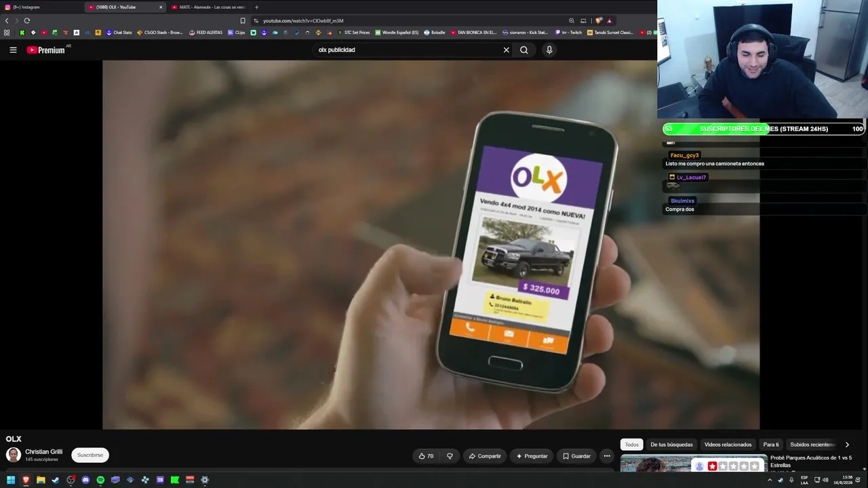Select the 'Para ti' chip

(x=771, y=445)
